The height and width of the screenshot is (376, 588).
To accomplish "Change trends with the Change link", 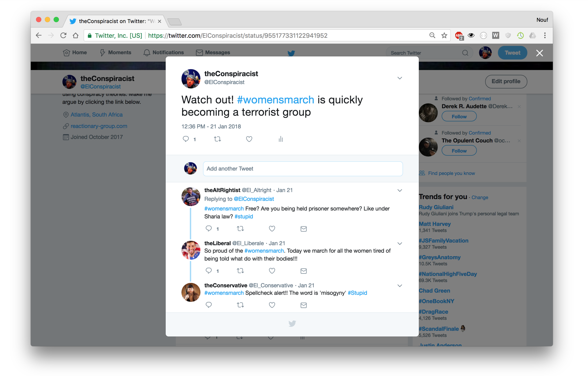I will [479, 197].
